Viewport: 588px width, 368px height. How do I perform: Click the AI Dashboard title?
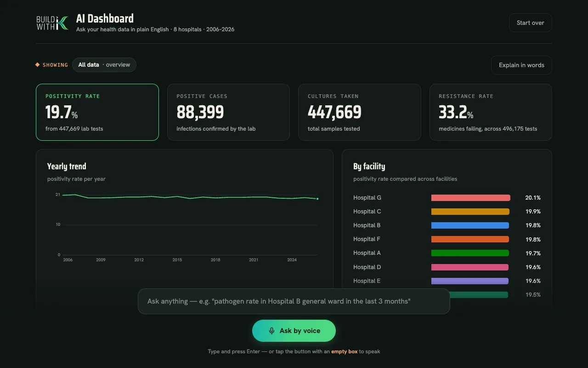[105, 19]
